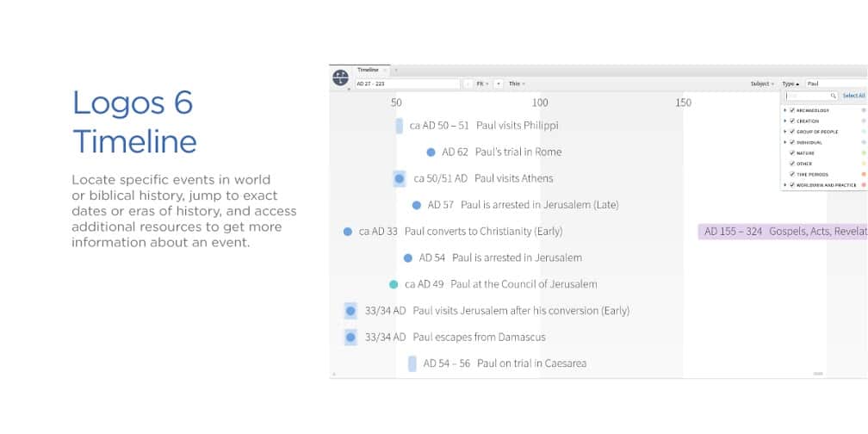Click the range bar for Paul visits Philippi
The height and width of the screenshot is (434, 868).
pos(400,126)
